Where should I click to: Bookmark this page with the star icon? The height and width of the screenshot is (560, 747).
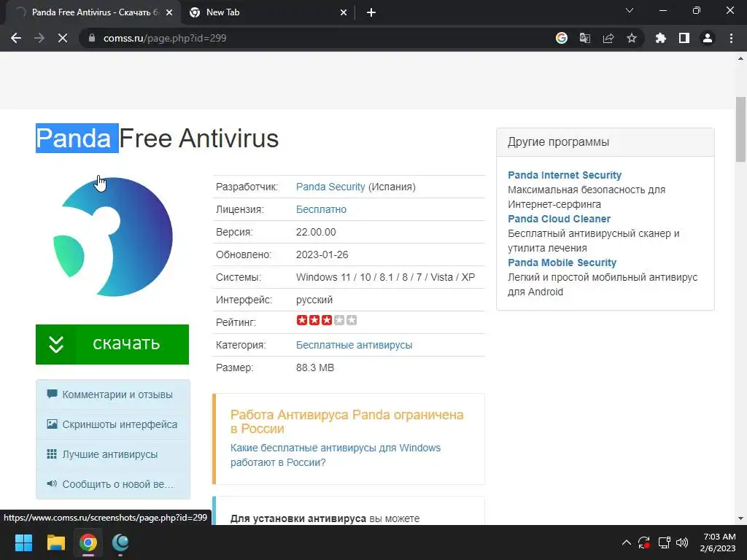[x=632, y=38]
